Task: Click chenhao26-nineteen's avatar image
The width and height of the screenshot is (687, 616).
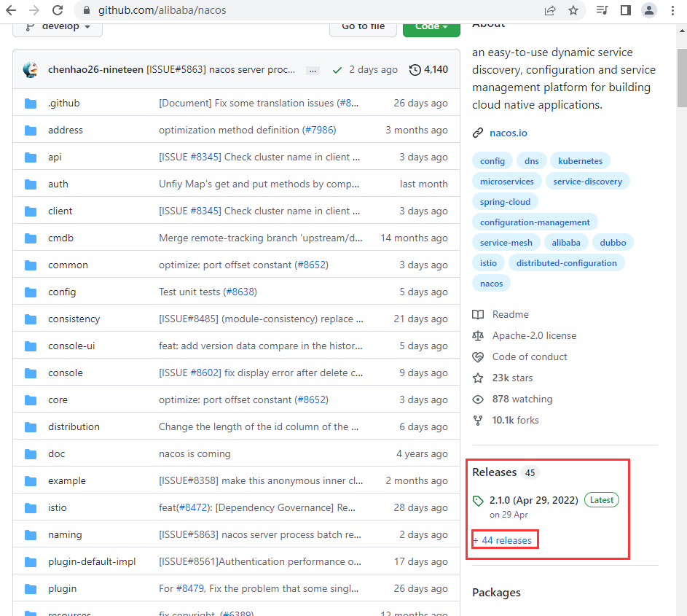Action: click(31, 69)
